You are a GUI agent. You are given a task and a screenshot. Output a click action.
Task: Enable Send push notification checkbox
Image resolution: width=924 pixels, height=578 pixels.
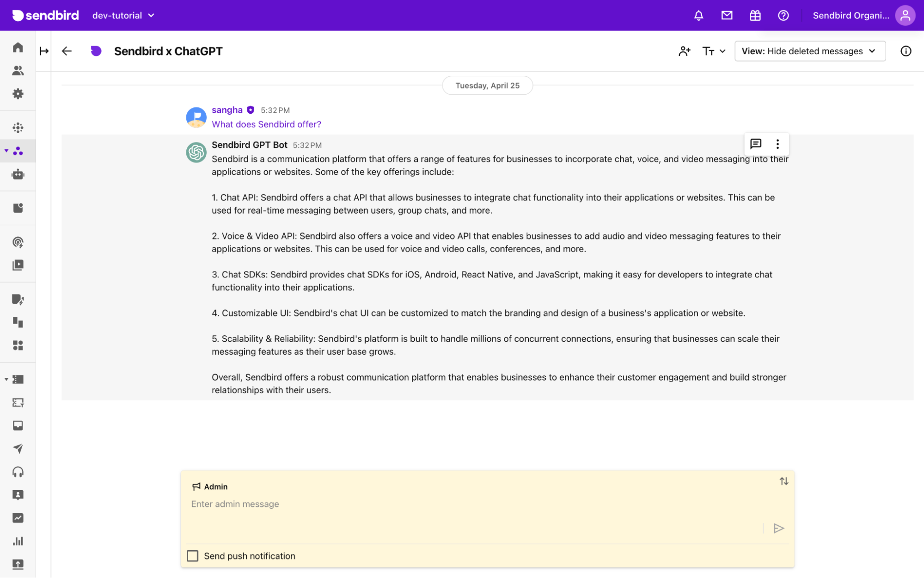192,556
